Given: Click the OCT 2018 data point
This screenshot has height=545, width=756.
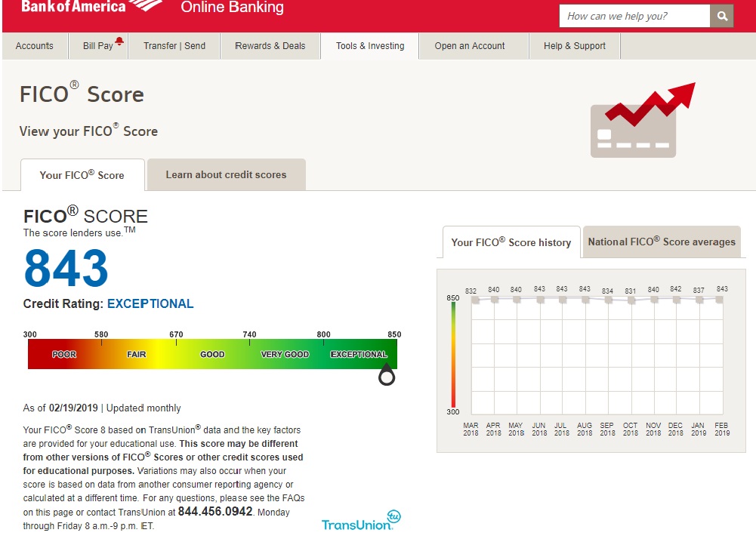Looking at the screenshot, I should (x=631, y=300).
